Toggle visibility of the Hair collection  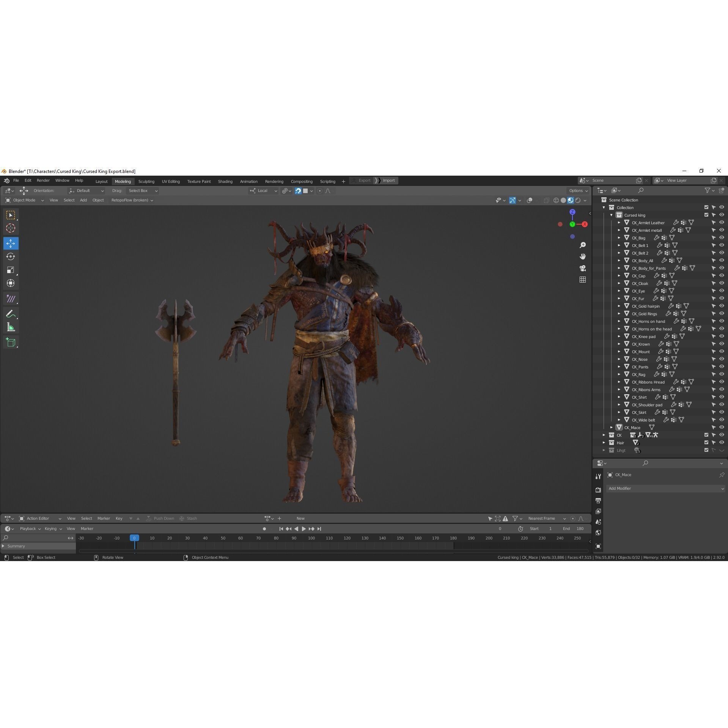point(722,443)
